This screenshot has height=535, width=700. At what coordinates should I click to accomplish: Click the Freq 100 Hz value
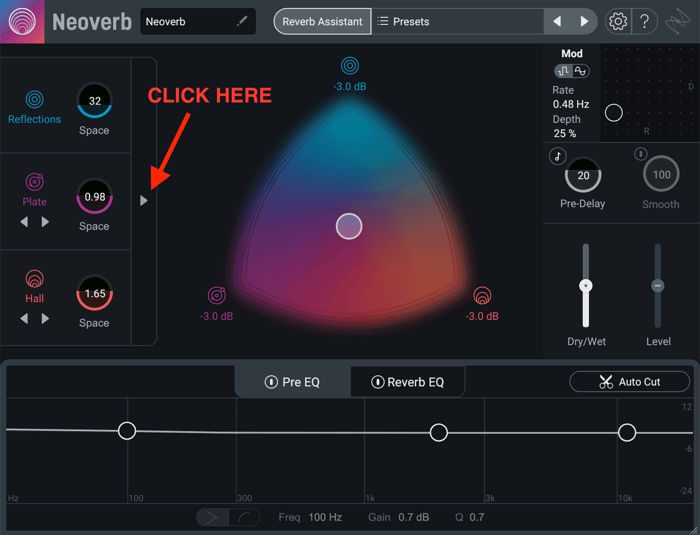click(325, 518)
